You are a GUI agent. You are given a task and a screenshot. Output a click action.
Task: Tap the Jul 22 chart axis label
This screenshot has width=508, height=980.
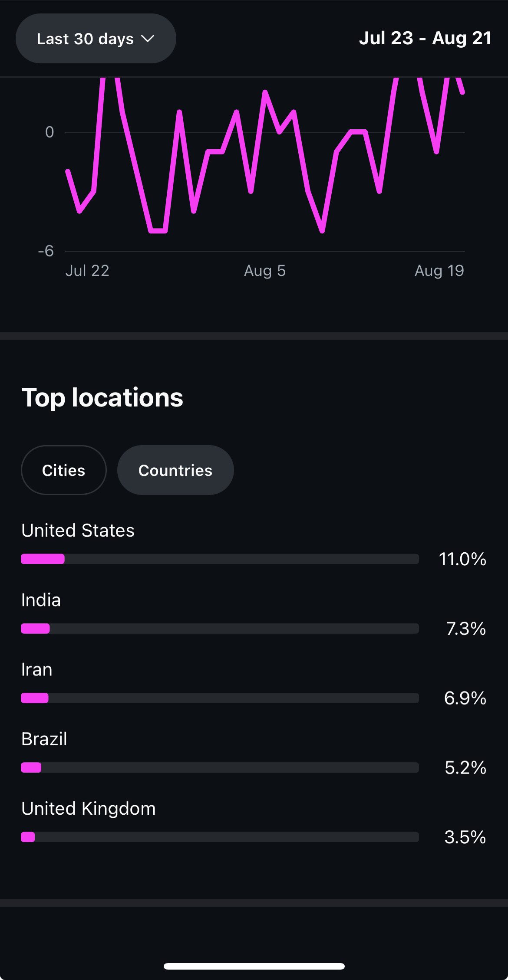tap(87, 271)
